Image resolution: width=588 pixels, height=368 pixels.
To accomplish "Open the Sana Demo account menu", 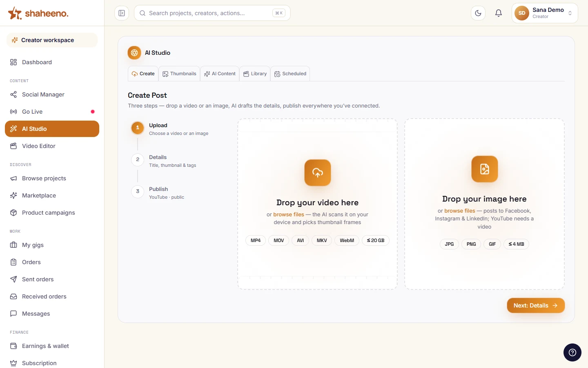I will pyautogui.click(x=545, y=13).
